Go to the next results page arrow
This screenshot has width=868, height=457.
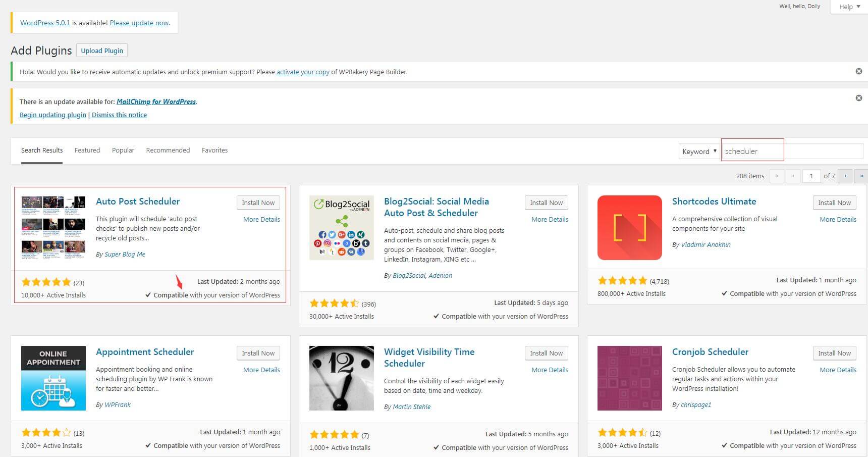coord(845,176)
